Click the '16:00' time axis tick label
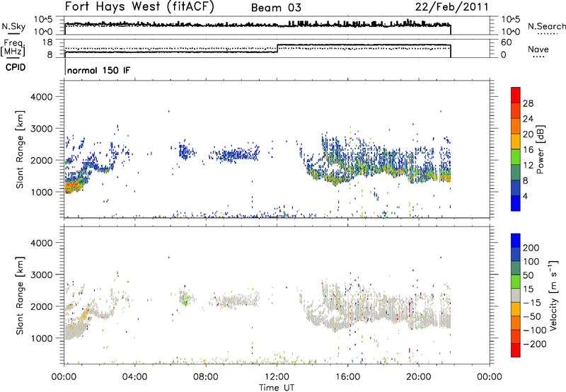This screenshot has height=392, width=566. pyautogui.click(x=347, y=377)
